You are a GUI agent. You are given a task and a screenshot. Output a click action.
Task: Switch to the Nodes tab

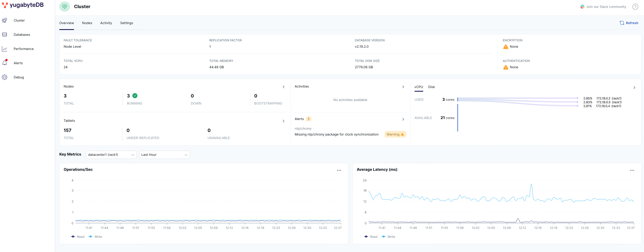pos(87,23)
